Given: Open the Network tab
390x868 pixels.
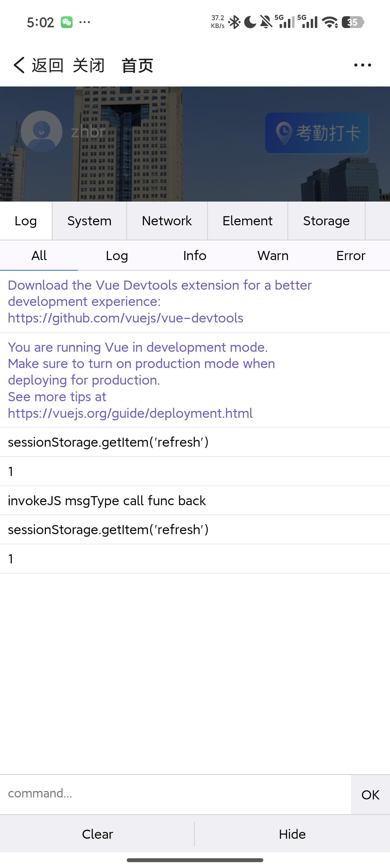Looking at the screenshot, I should pos(167,221).
